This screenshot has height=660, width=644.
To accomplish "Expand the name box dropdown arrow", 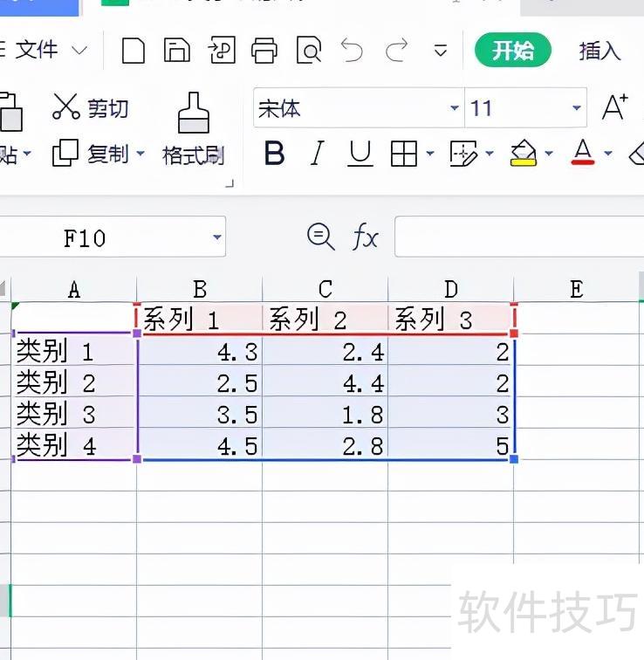I will tap(217, 237).
